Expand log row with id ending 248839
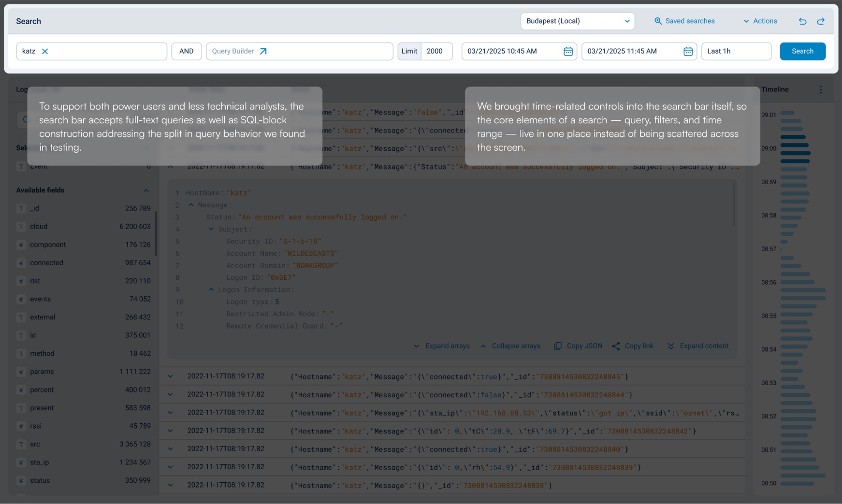The height and width of the screenshot is (504, 842). click(x=170, y=467)
